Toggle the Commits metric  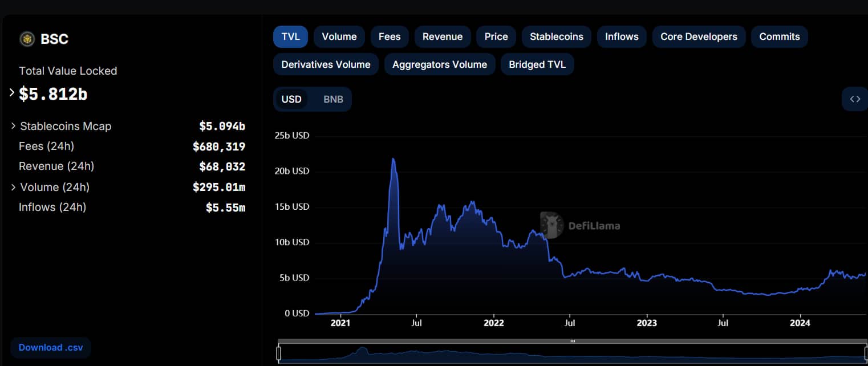(x=779, y=36)
